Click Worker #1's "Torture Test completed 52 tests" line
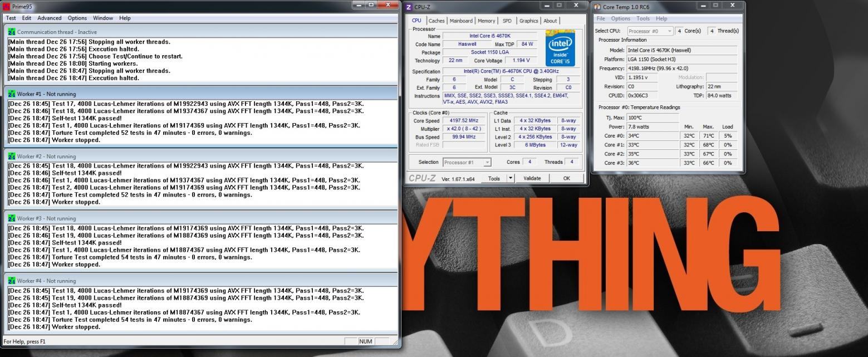 131,133
